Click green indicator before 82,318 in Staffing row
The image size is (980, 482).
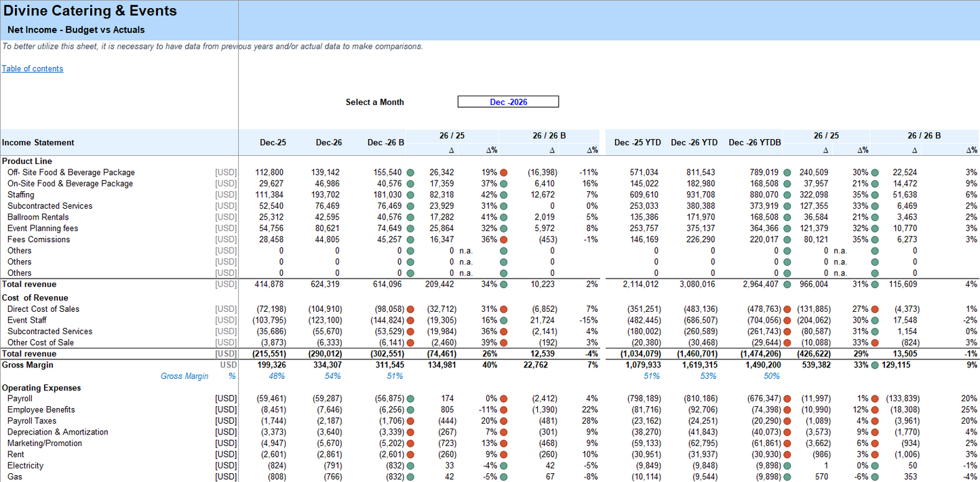point(410,195)
